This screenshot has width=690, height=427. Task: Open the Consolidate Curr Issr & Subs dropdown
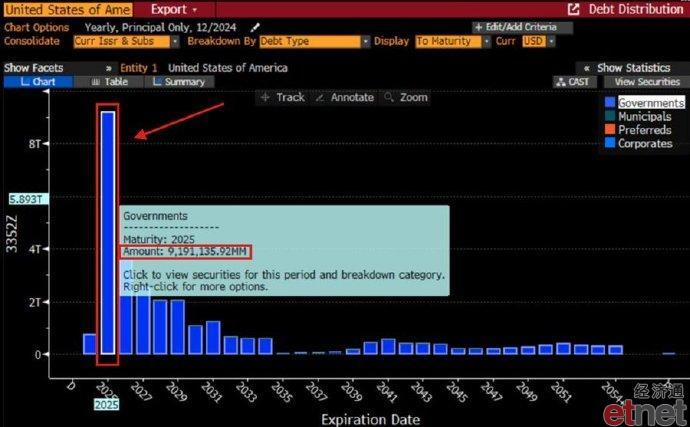pyautogui.click(x=175, y=41)
